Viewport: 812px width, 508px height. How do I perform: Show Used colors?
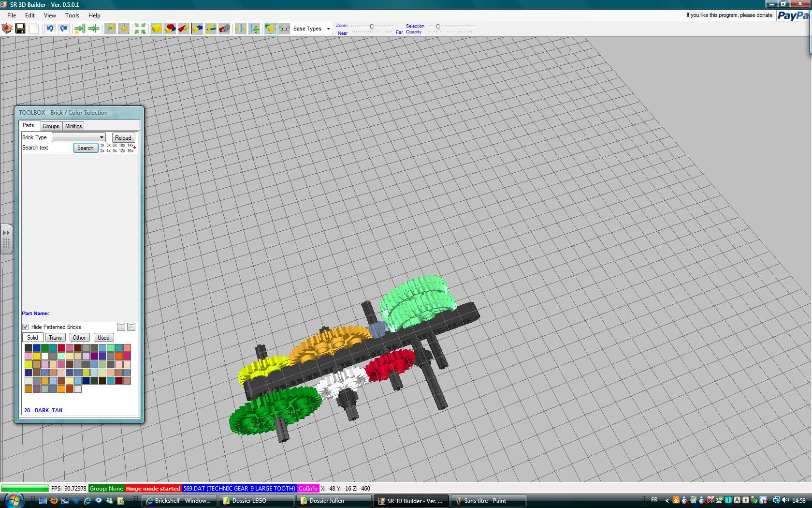pos(103,338)
